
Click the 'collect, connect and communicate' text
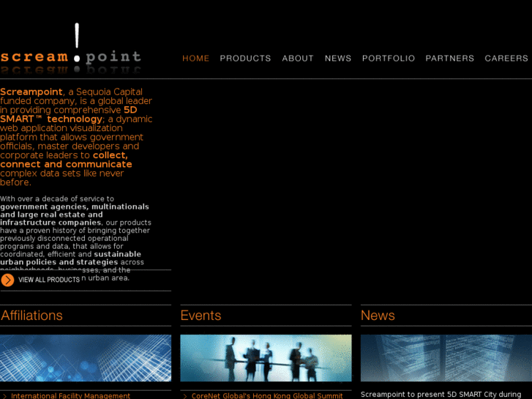[66, 160]
